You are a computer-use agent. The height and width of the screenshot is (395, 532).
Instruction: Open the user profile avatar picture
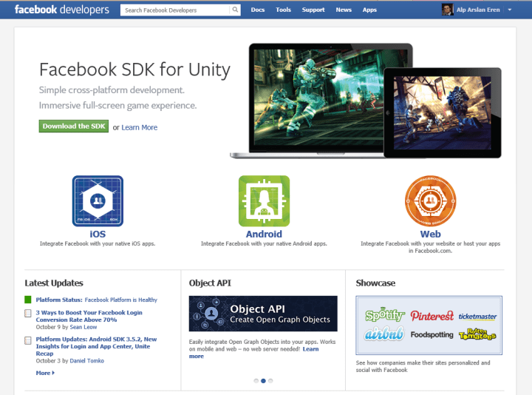pyautogui.click(x=447, y=10)
